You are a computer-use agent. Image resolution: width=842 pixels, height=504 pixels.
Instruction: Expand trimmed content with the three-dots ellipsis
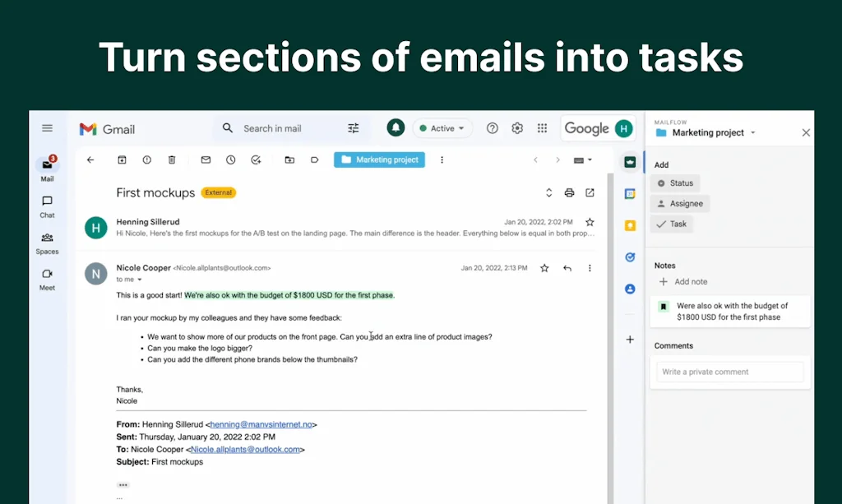click(123, 485)
